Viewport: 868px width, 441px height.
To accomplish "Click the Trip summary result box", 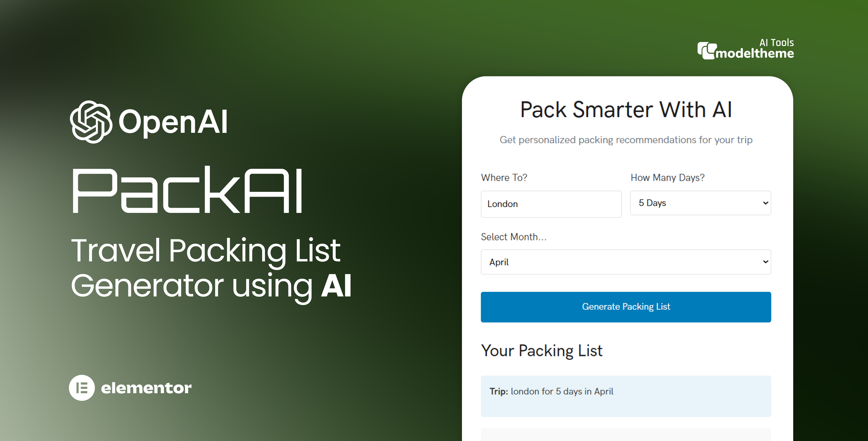I will coord(626,396).
